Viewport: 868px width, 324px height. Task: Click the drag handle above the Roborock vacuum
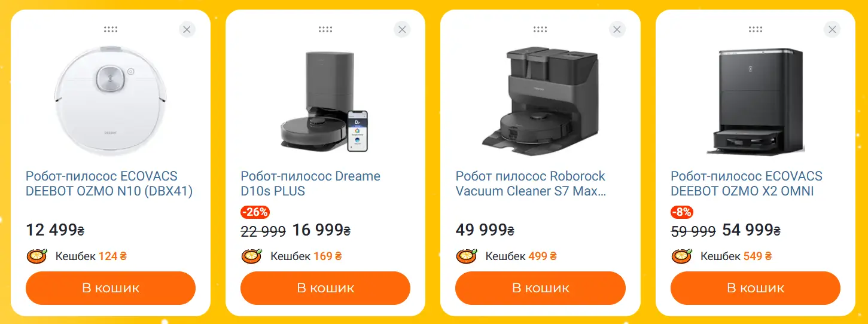pyautogui.click(x=540, y=29)
